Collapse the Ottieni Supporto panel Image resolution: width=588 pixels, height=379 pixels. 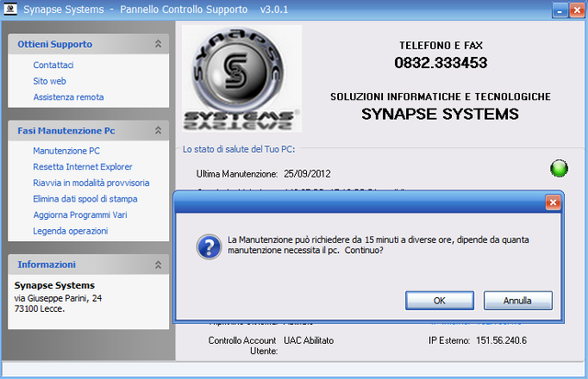pos(158,44)
